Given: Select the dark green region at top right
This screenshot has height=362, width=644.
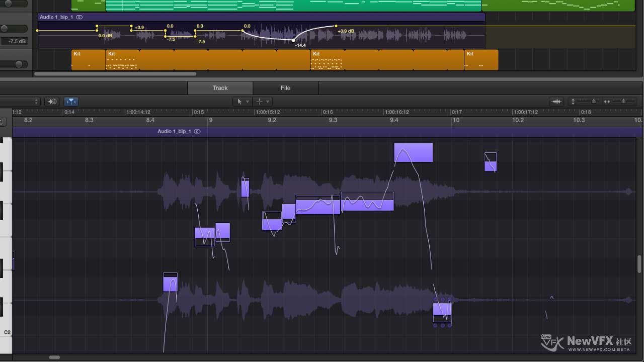Looking at the screenshot, I should coord(558,6).
